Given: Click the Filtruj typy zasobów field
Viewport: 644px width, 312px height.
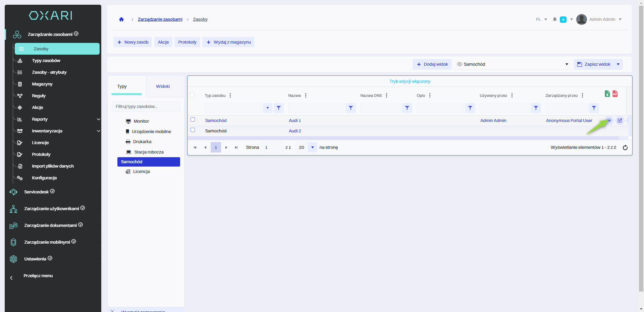Looking at the screenshot, I should 146,107.
